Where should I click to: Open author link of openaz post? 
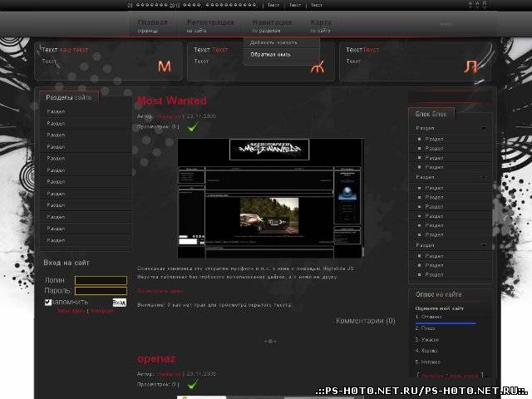169,374
